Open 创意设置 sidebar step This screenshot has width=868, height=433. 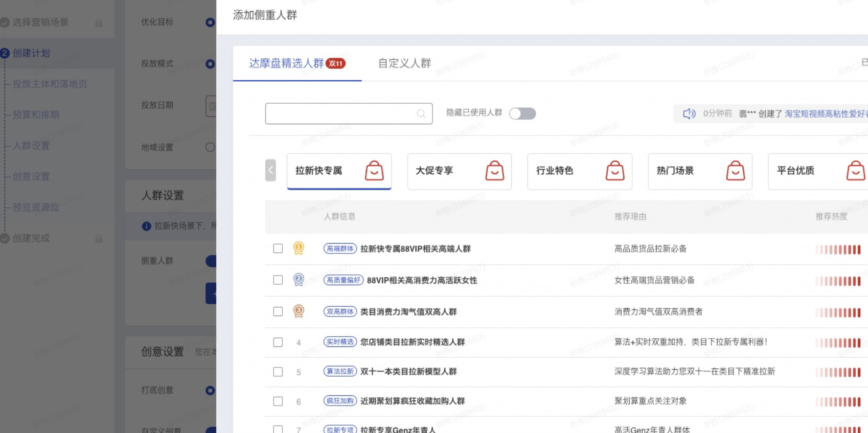[x=31, y=176]
